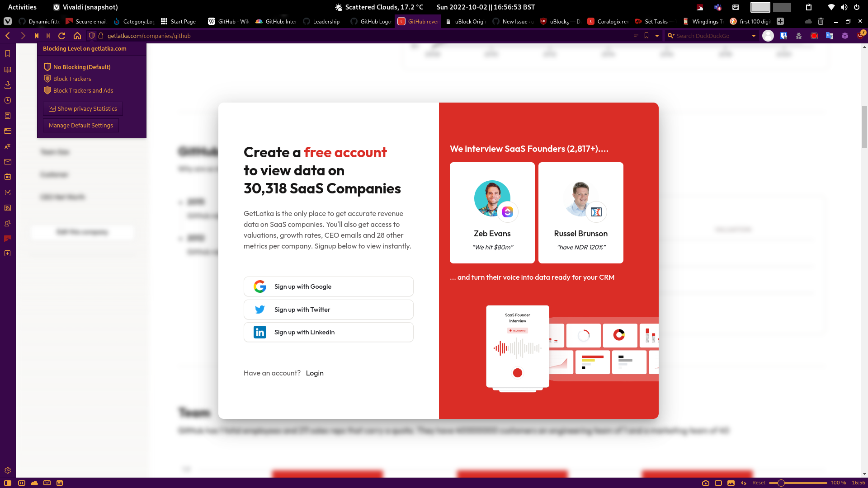
Task: Open system power menu icon
Action: [x=856, y=7]
